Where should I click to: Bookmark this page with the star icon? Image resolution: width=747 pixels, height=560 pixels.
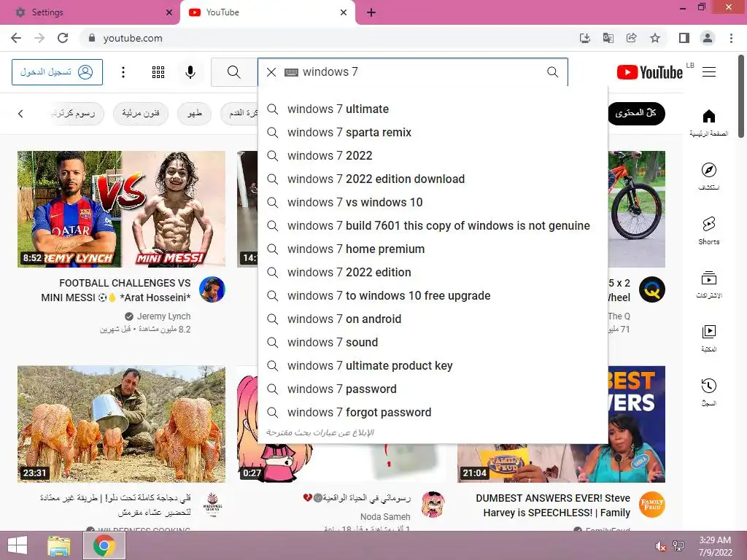pyautogui.click(x=655, y=38)
